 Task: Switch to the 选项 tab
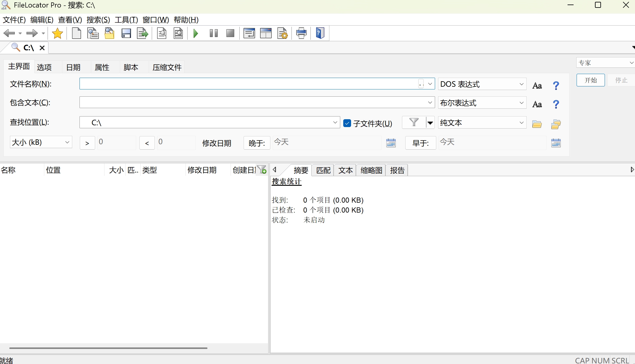pyautogui.click(x=44, y=67)
